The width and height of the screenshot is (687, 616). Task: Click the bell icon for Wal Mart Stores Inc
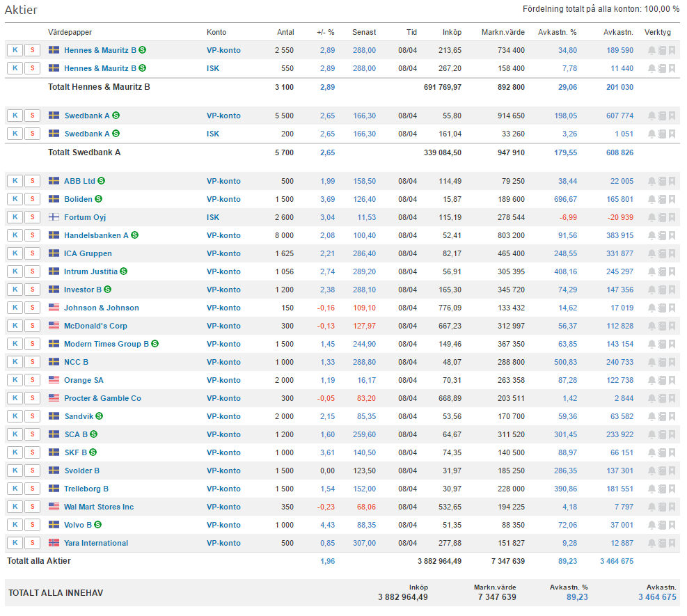click(x=652, y=507)
